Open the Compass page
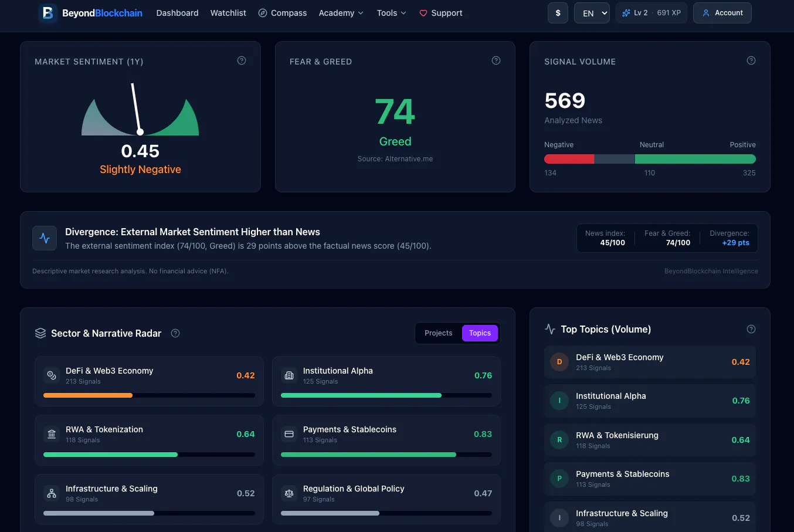The image size is (794, 532). tap(283, 13)
